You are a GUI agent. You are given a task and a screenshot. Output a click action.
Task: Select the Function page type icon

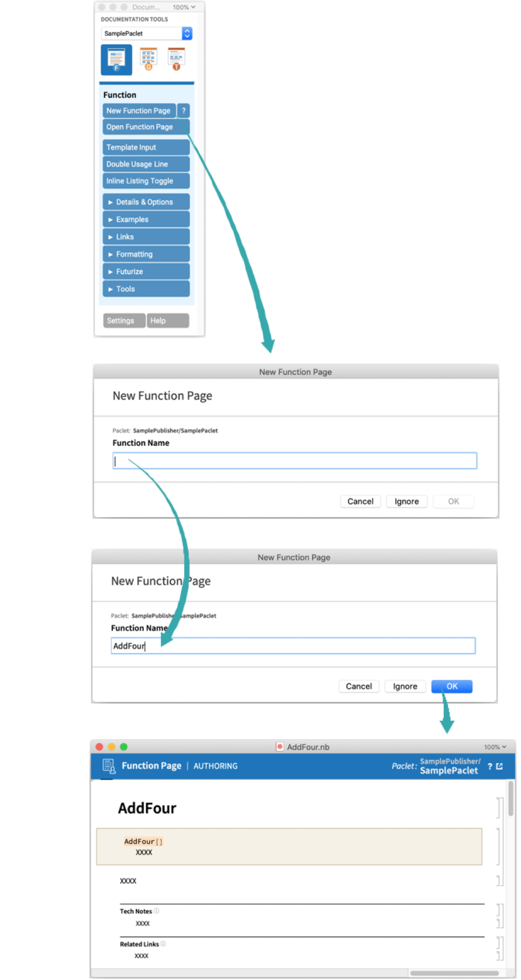click(116, 59)
